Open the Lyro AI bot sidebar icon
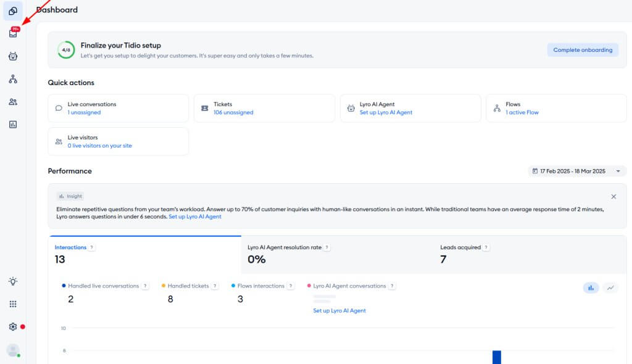Screen dimensions: 632x364 click(x=13, y=56)
